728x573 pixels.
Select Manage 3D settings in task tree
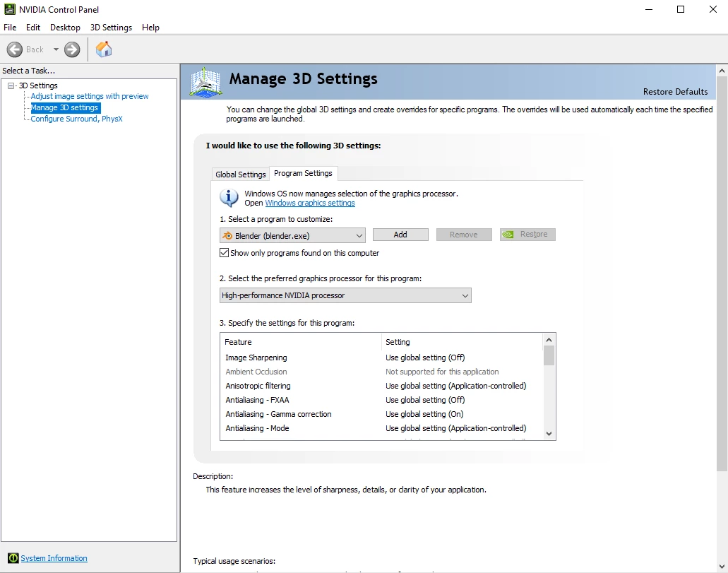pyautogui.click(x=64, y=107)
